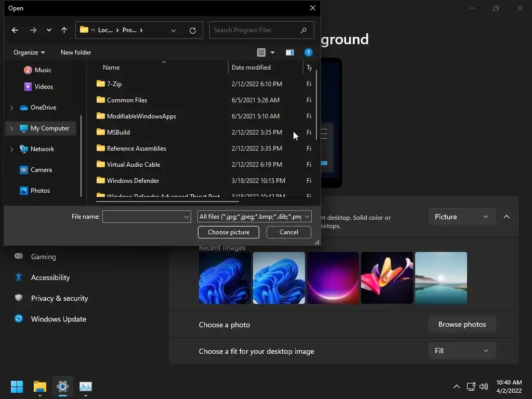Open Accessibility in Settings sidebar
This screenshot has height=399, width=532.
point(50,277)
